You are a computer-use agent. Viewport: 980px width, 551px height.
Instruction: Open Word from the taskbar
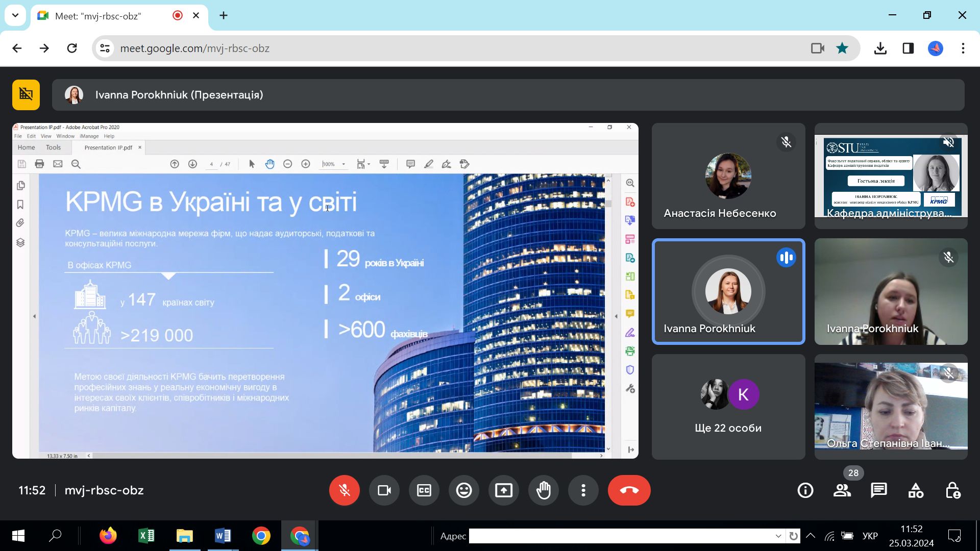click(x=223, y=536)
